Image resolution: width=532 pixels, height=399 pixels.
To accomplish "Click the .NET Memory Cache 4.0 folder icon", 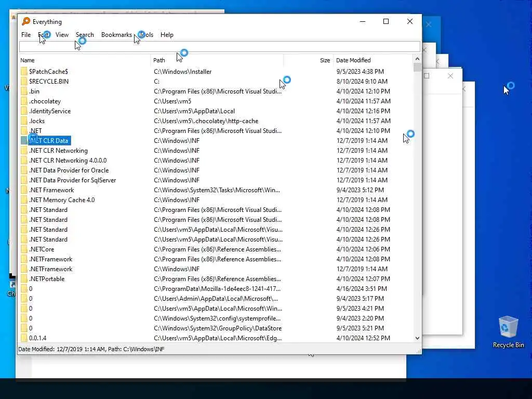I will [24, 200].
